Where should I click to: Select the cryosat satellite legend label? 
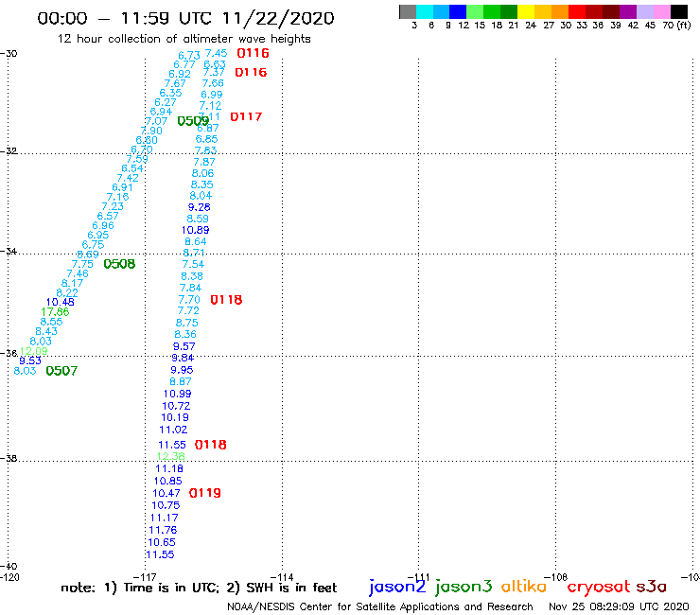click(x=599, y=587)
